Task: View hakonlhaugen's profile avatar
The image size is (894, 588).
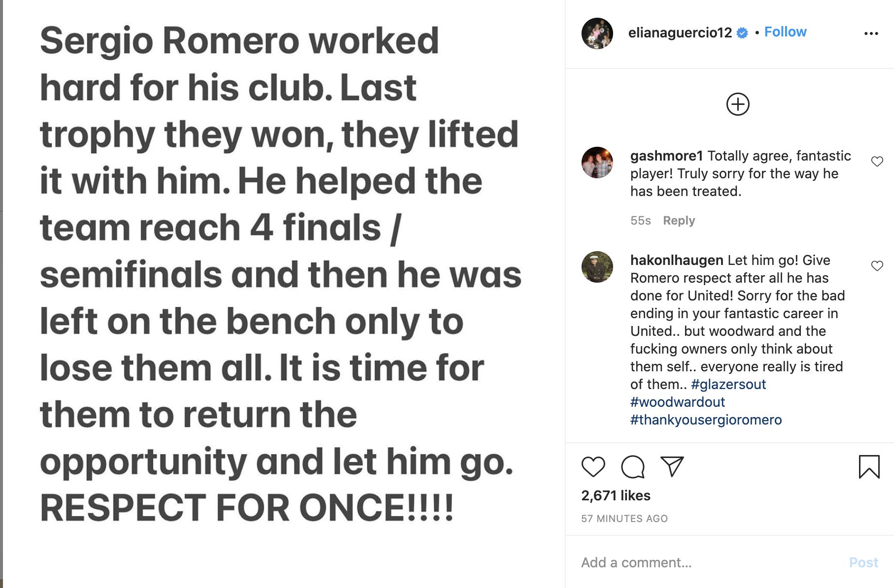Action: pyautogui.click(x=597, y=267)
